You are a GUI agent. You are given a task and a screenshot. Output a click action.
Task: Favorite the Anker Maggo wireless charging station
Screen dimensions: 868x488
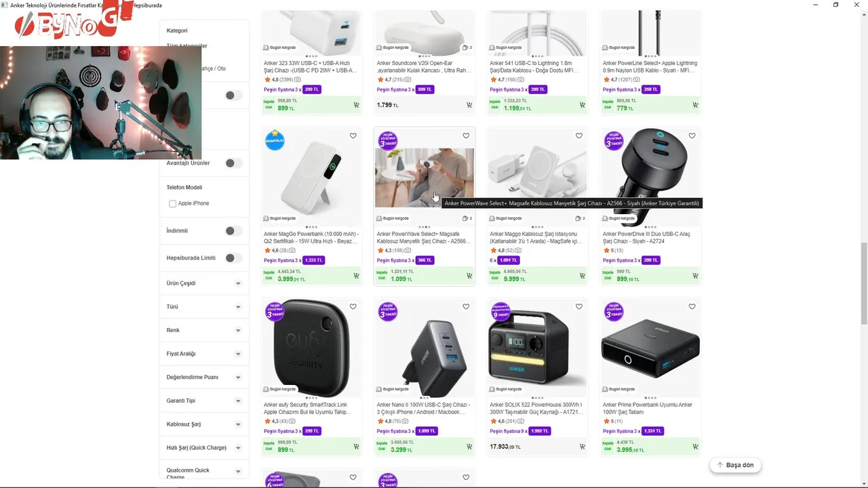coord(578,136)
